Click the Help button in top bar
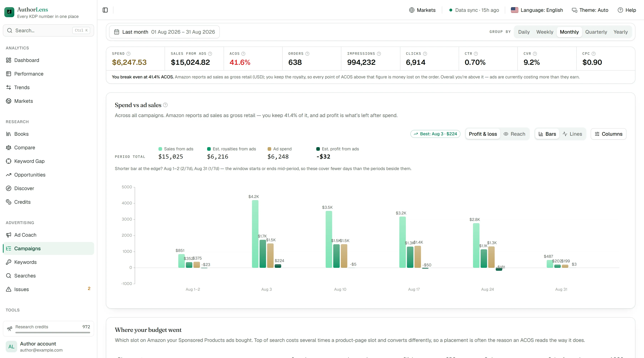The image size is (644, 358). click(627, 10)
